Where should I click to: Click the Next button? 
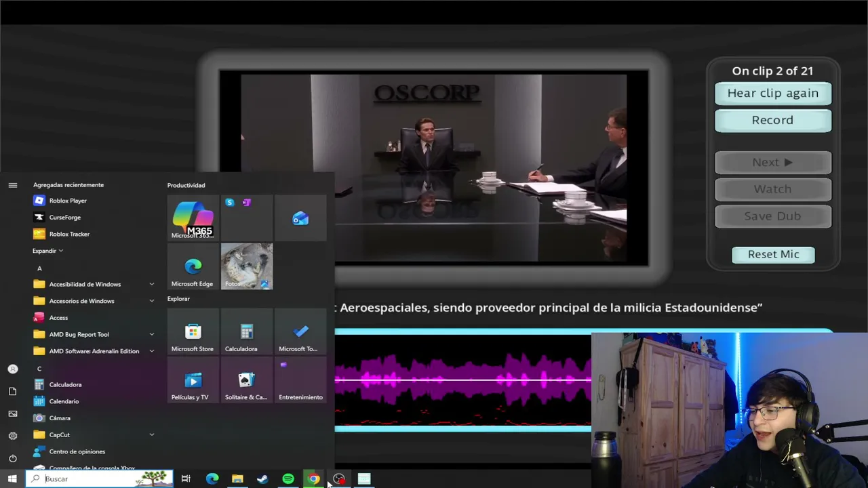[773, 162]
